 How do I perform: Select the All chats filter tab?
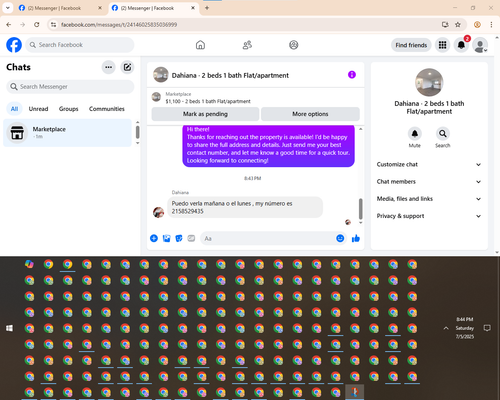coord(14,109)
